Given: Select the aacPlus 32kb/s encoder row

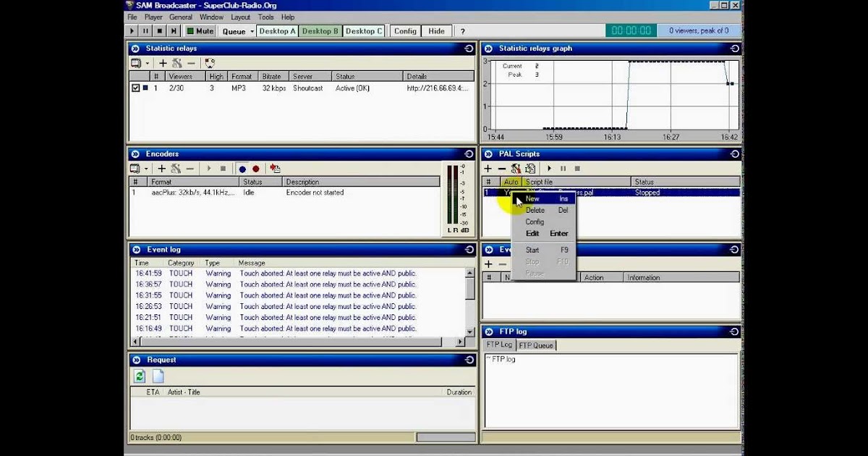Looking at the screenshot, I should [284, 193].
